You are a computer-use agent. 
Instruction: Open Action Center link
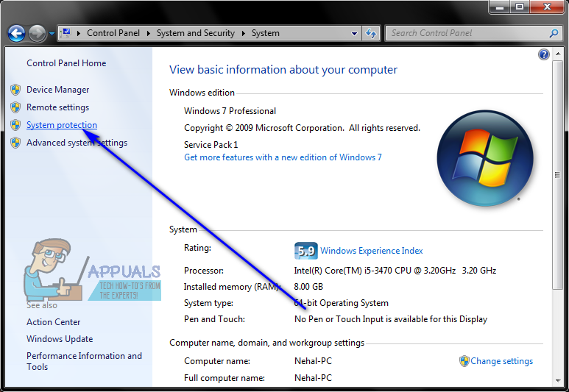pyautogui.click(x=53, y=322)
